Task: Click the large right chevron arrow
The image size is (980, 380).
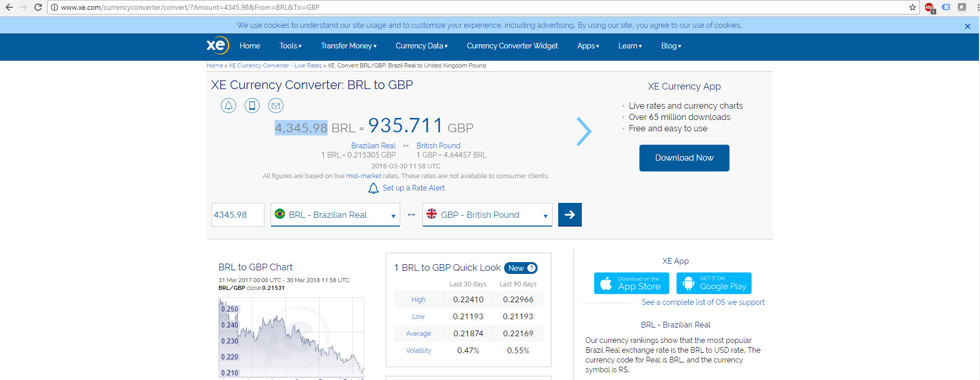Action: (x=584, y=131)
